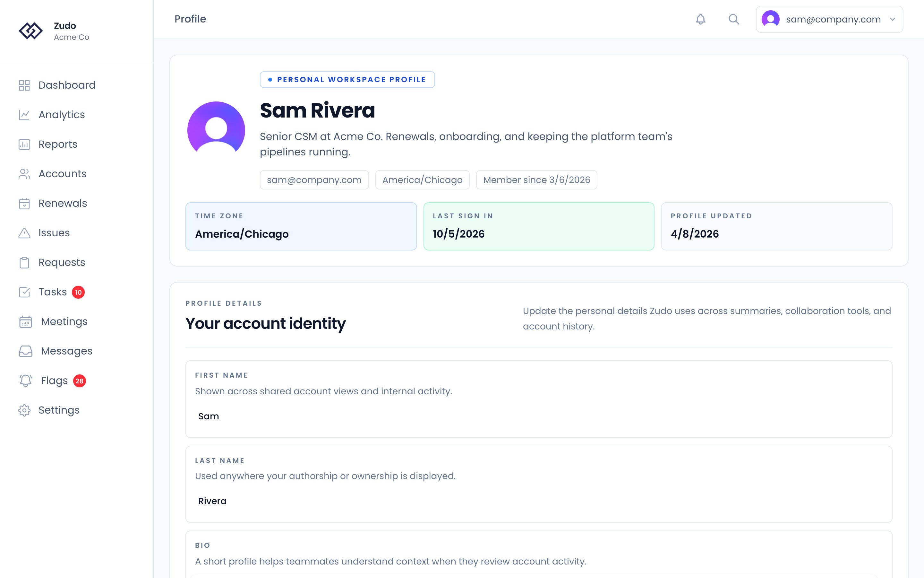The height and width of the screenshot is (578, 924).
Task: Click the Profile Updated 4/8/2026 card
Action: pos(777,226)
